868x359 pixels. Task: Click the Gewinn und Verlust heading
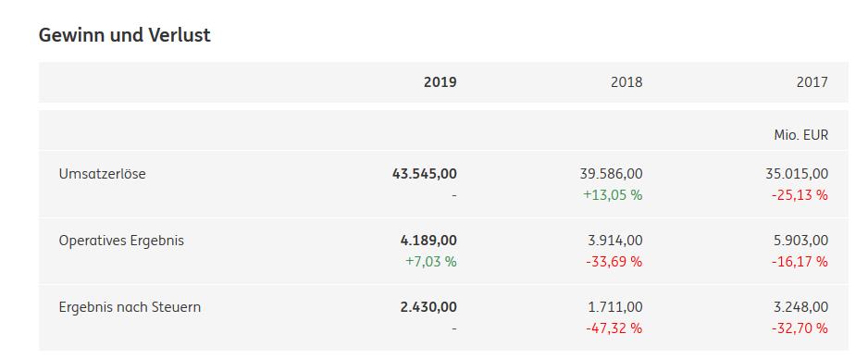[125, 35]
